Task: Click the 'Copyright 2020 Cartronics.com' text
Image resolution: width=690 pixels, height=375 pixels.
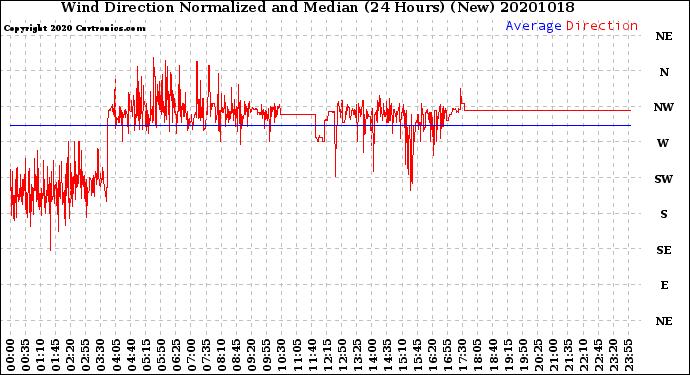Action: [x=74, y=28]
